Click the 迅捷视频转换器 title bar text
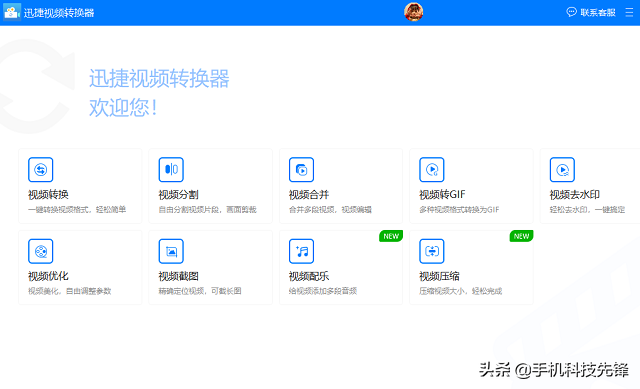Viewport: 640px width, 389px height. (x=59, y=13)
